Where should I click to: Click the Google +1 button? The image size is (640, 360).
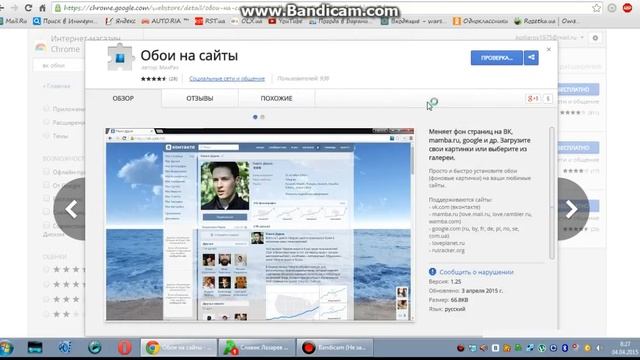click(x=533, y=99)
